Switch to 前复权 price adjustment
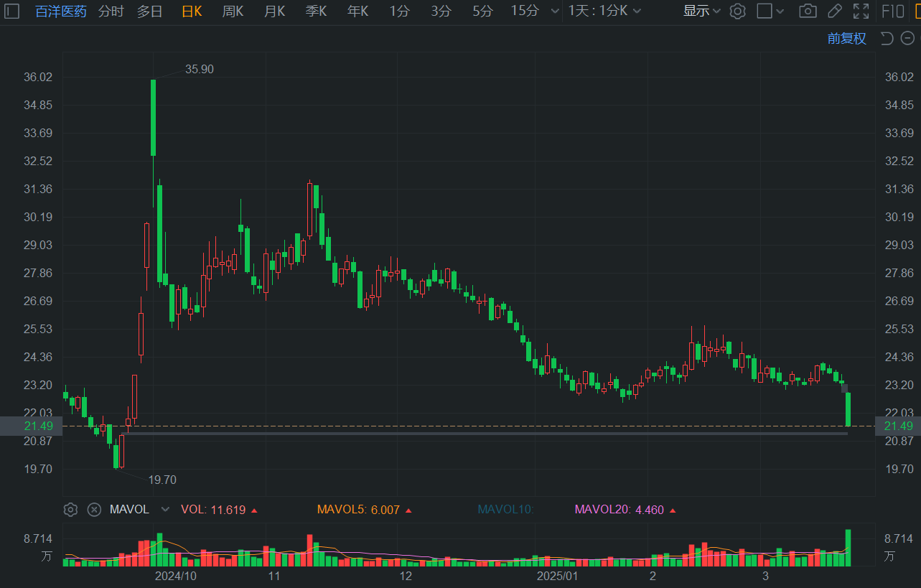 [x=846, y=39]
